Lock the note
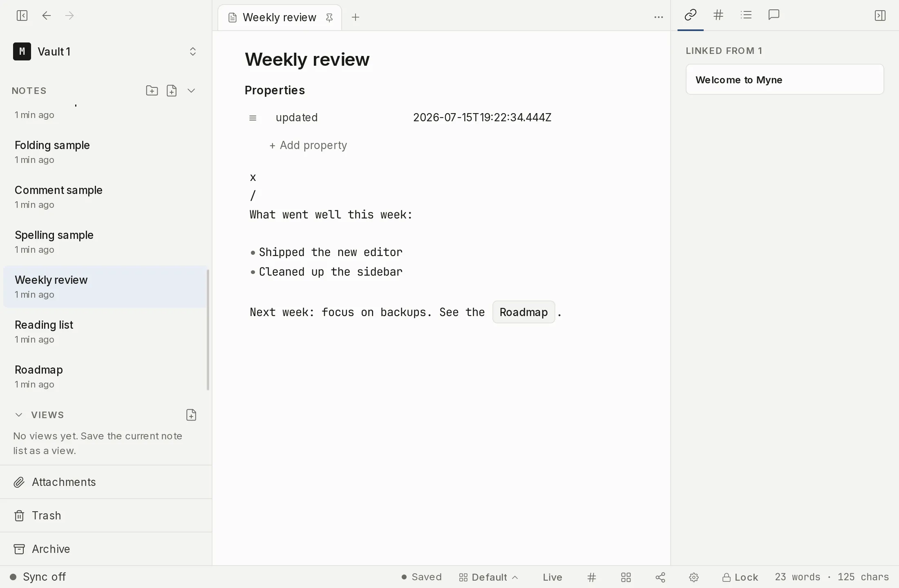Screen dimensions: 899x588 point(740,577)
